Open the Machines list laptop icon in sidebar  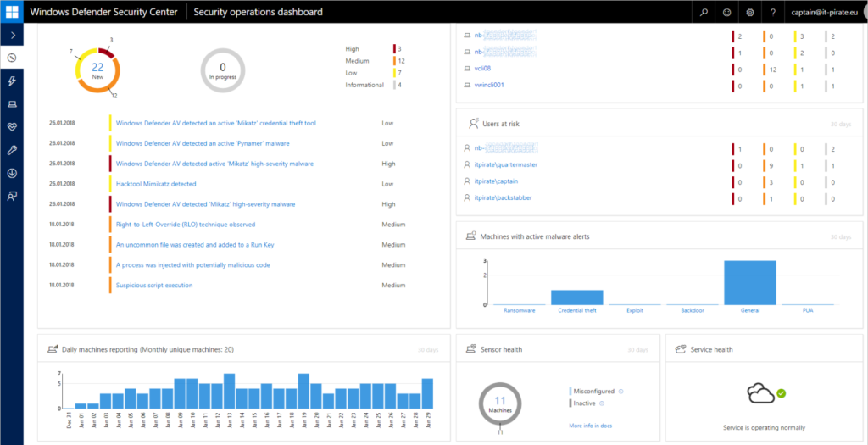(12, 104)
